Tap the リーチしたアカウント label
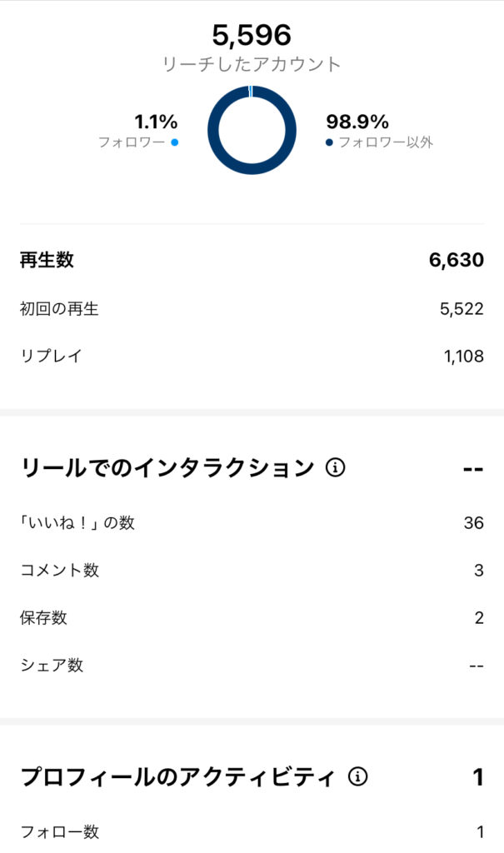 (x=252, y=63)
